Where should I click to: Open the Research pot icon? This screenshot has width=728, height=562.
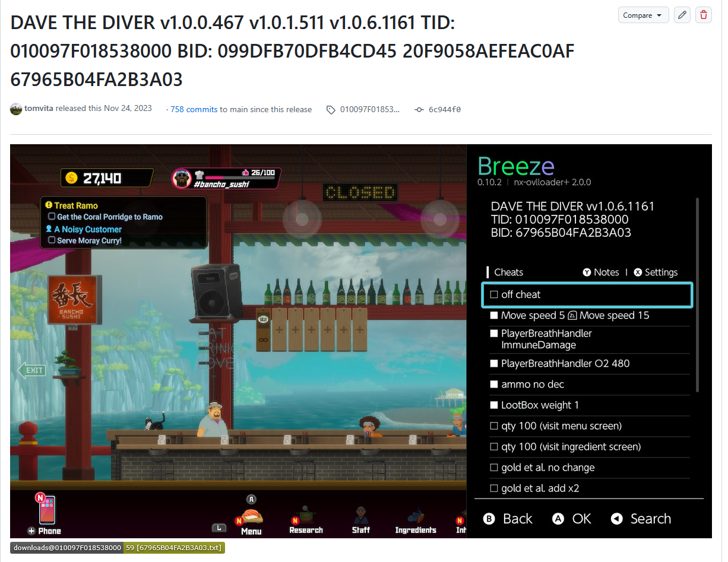point(305,514)
